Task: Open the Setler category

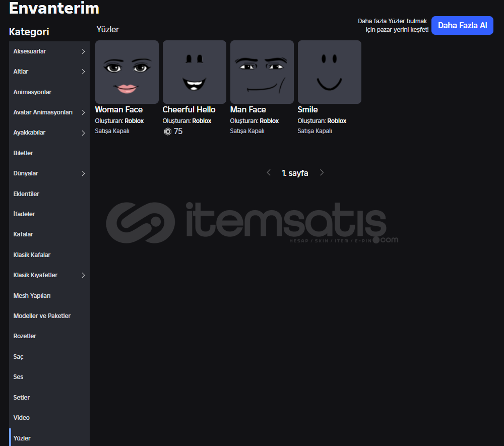Action: tap(49, 398)
